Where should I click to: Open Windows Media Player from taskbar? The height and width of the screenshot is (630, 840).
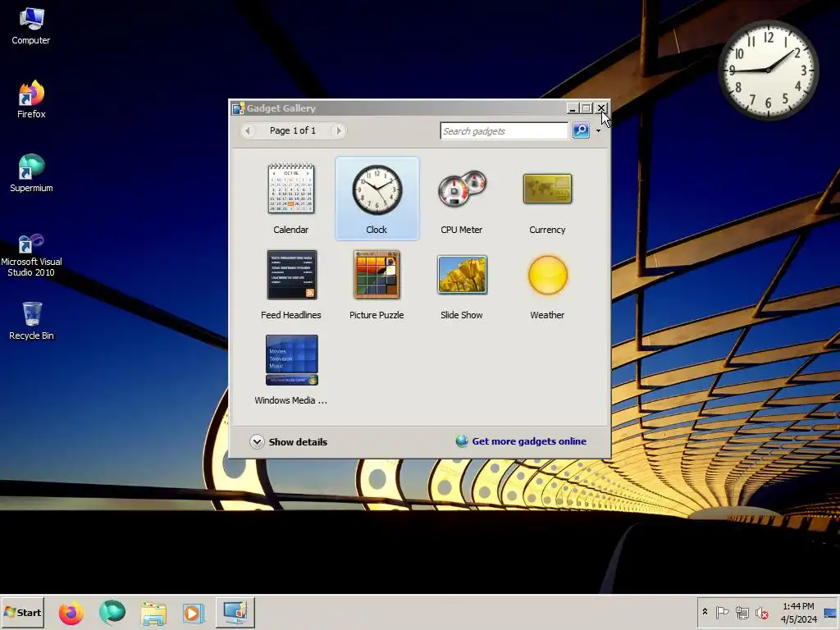point(194,613)
